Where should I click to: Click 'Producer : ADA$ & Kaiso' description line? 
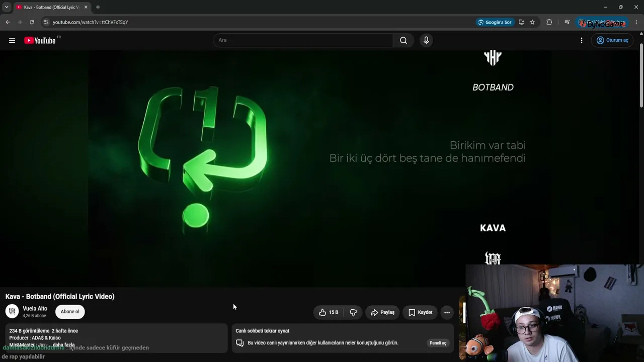tap(35, 338)
